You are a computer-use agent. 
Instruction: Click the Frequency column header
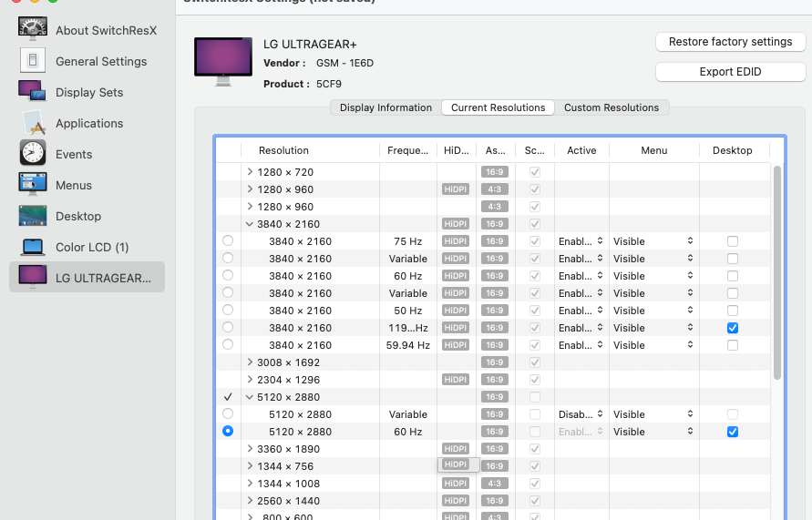coord(408,150)
